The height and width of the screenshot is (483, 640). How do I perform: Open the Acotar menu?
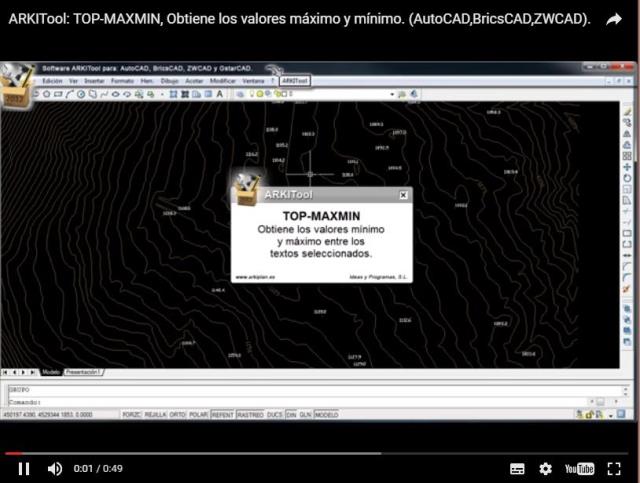coord(194,81)
